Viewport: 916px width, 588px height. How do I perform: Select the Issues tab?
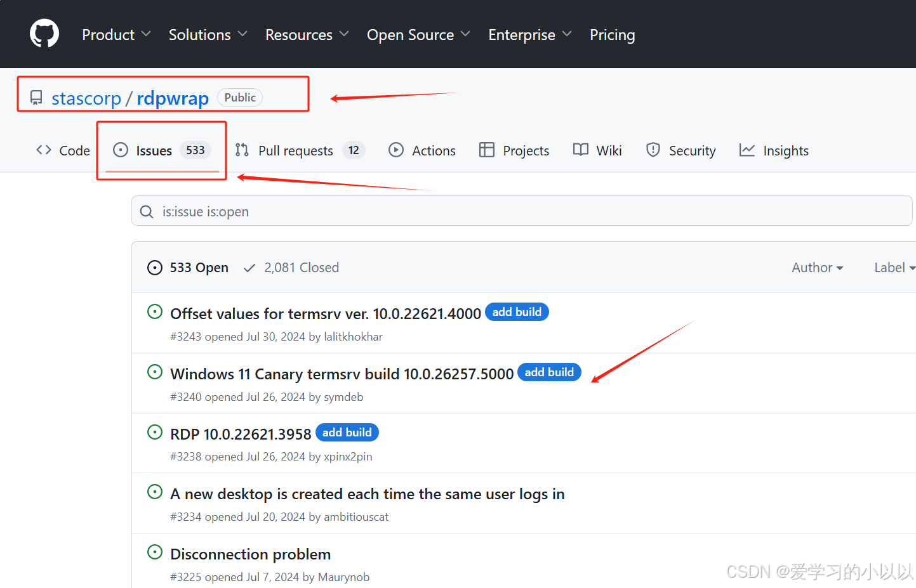click(x=162, y=150)
